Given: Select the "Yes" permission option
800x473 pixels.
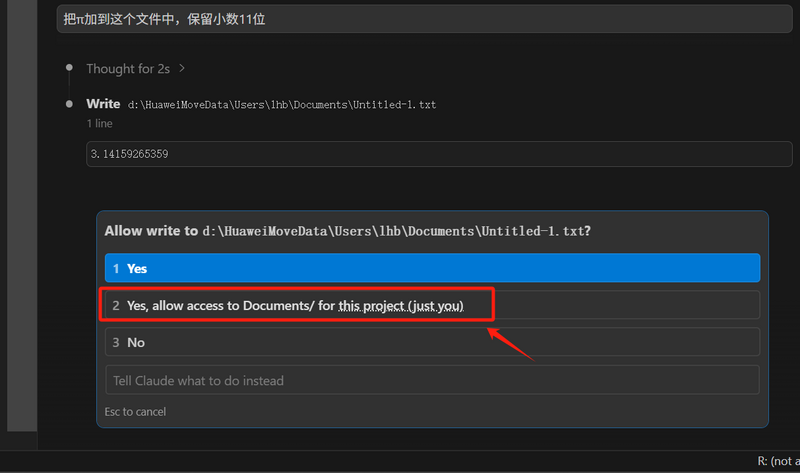Looking at the screenshot, I should [432, 268].
